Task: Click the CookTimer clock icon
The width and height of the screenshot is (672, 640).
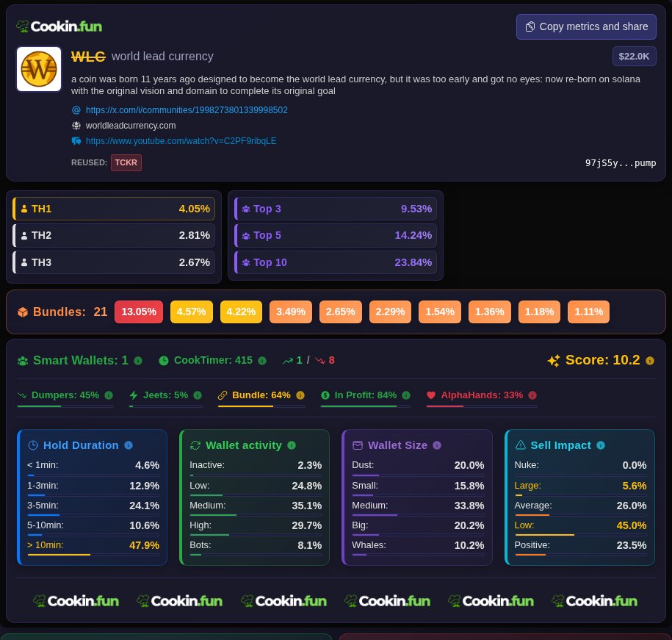Action: pyautogui.click(x=164, y=361)
